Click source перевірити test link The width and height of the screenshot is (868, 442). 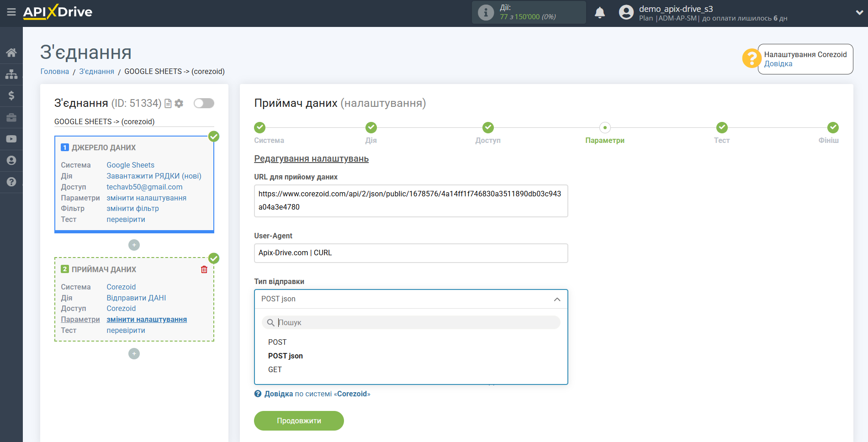coord(126,219)
